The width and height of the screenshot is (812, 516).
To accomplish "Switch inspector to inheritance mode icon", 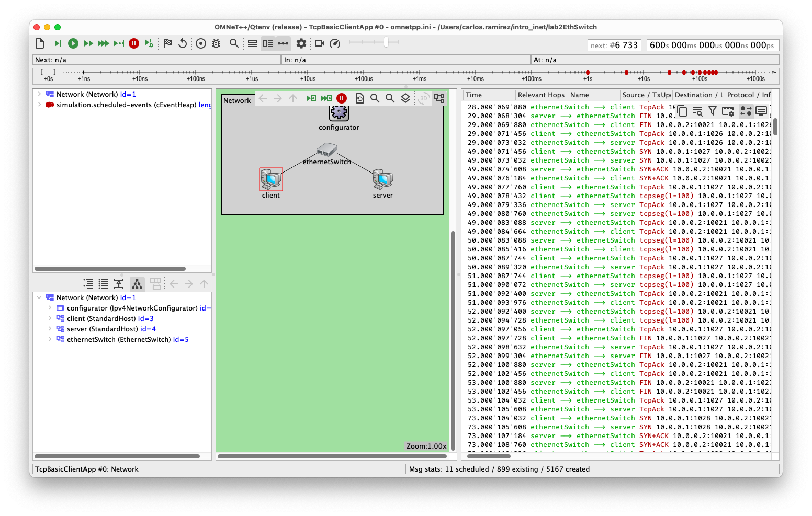I will (x=119, y=284).
